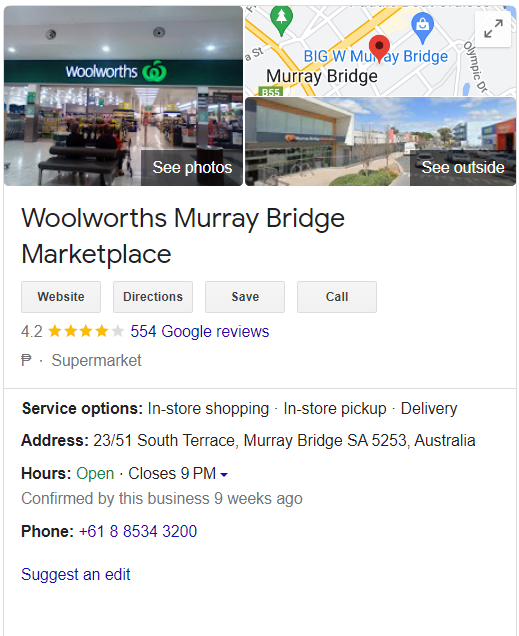Click the B55 road badge on map
519x636 pixels.
[270, 92]
